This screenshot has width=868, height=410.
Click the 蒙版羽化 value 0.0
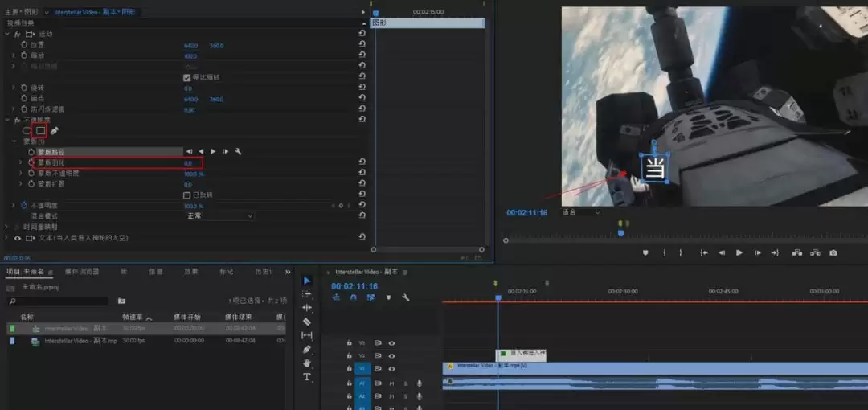pos(188,163)
